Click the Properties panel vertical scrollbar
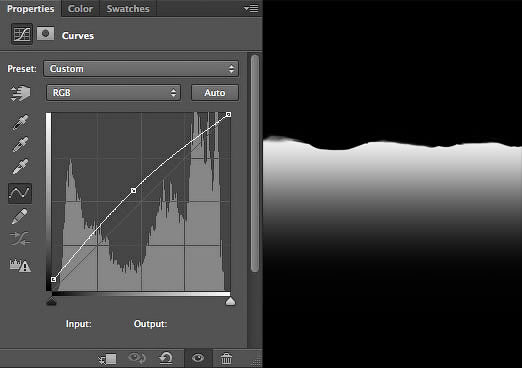 pos(255,163)
